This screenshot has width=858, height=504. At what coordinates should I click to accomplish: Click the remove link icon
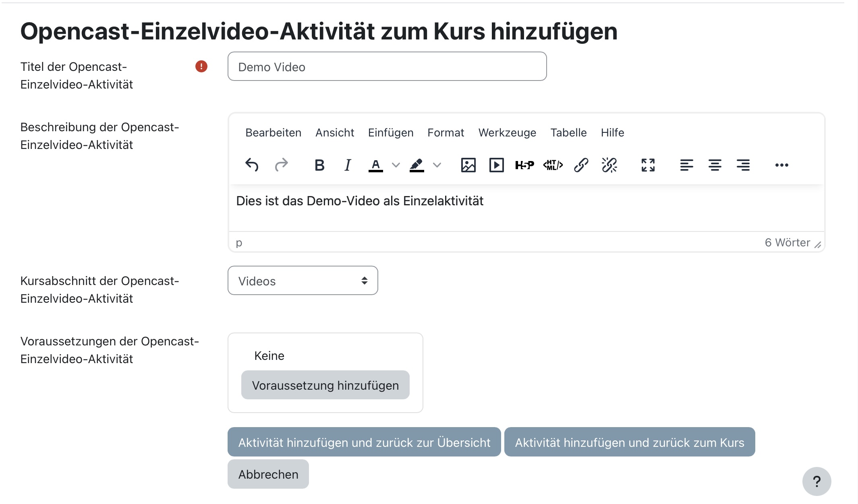[609, 165]
